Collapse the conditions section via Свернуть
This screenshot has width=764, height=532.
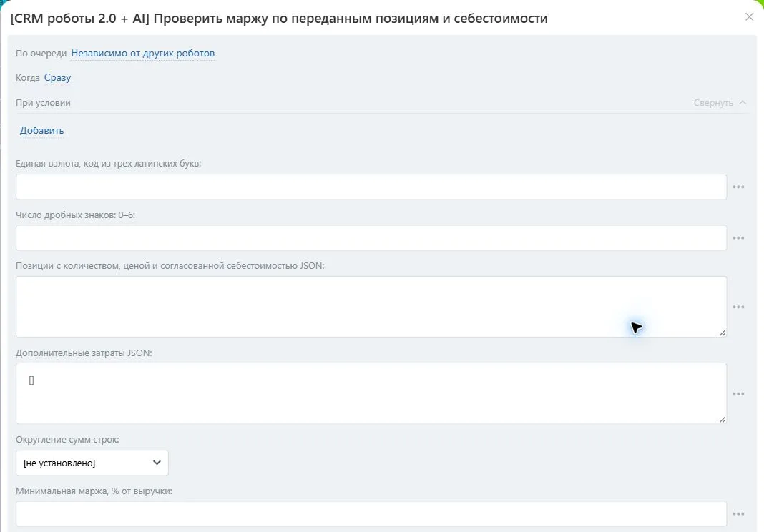coord(720,103)
